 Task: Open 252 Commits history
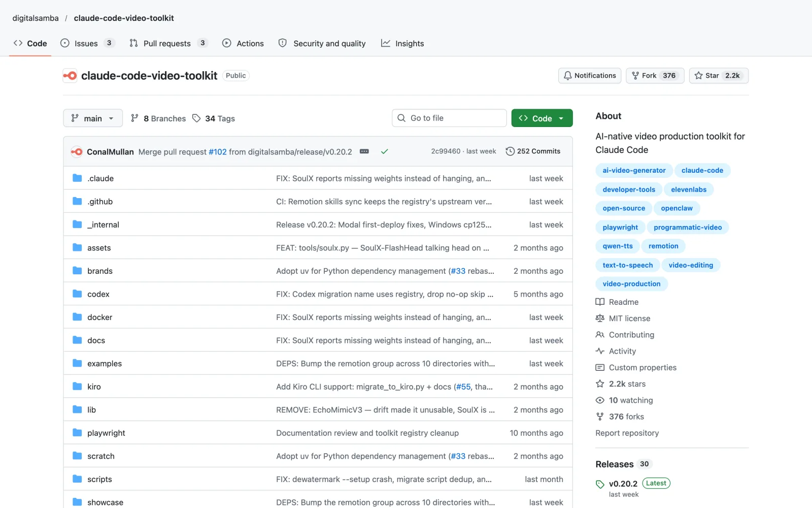tap(533, 151)
